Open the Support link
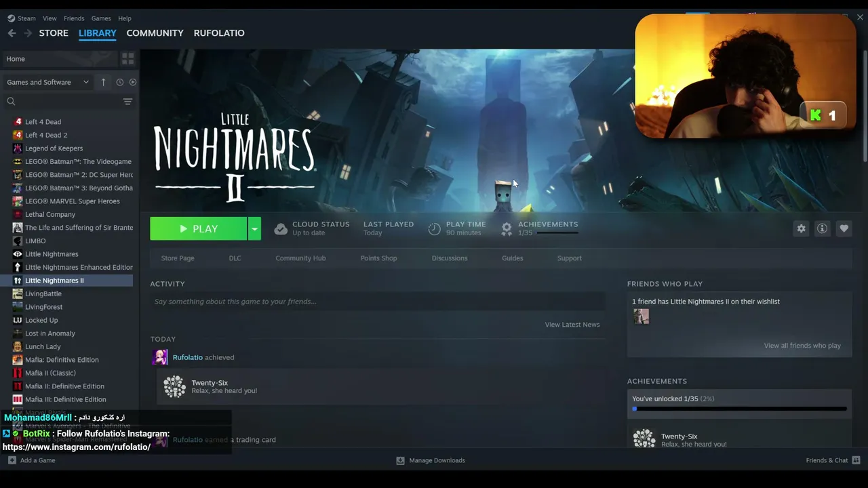Viewport: 868px width, 488px height. pyautogui.click(x=569, y=258)
